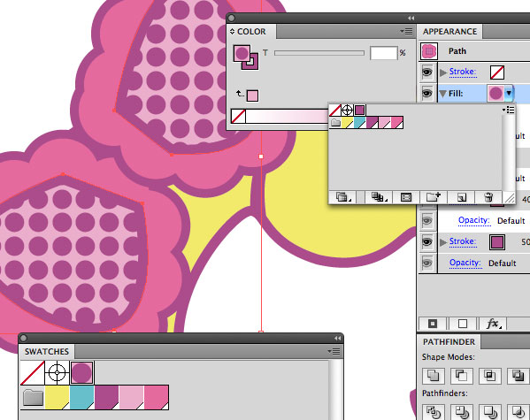The width and height of the screenshot is (530, 420).
Task: Click New Color Group icon in popup
Action: click(x=434, y=197)
